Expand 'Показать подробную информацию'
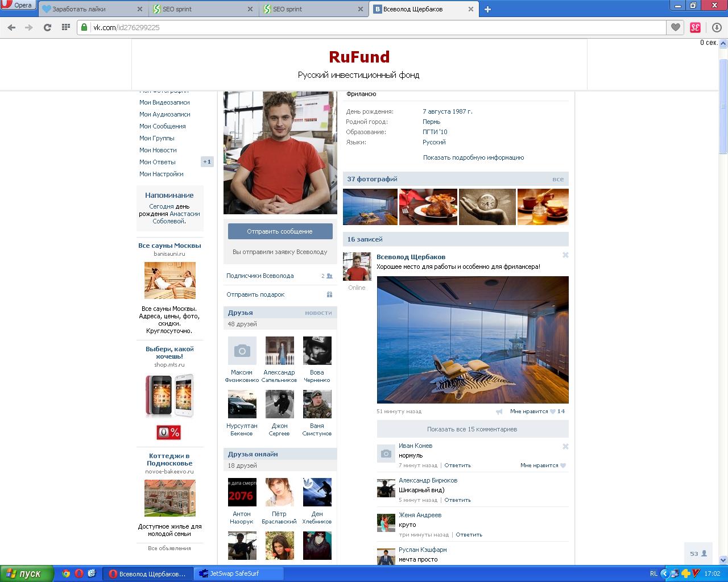This screenshot has width=728, height=582. 473,157
